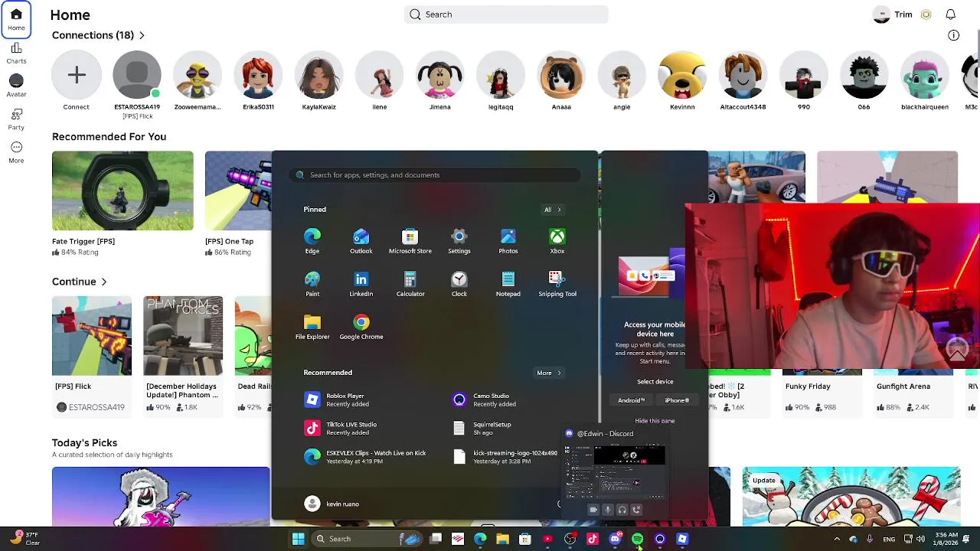Select iPhone device button
Viewport: 980px width, 551px height.
coord(677,400)
